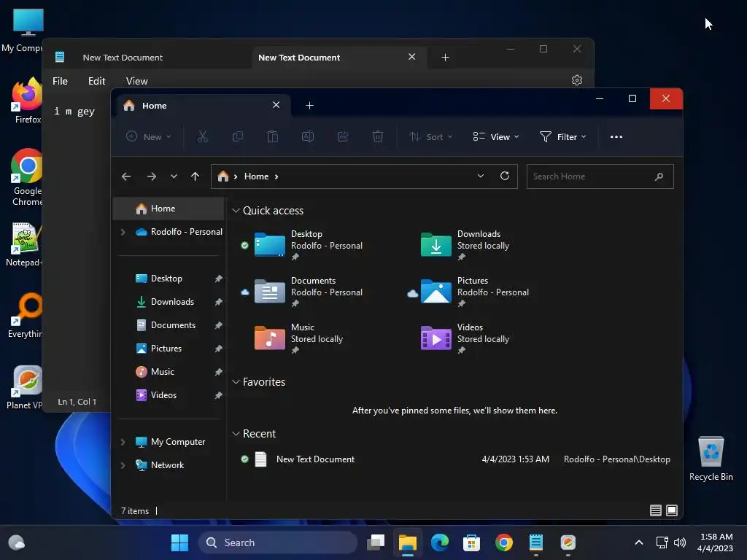Expand My Computer in navigation pane
747x560 pixels.
123,442
